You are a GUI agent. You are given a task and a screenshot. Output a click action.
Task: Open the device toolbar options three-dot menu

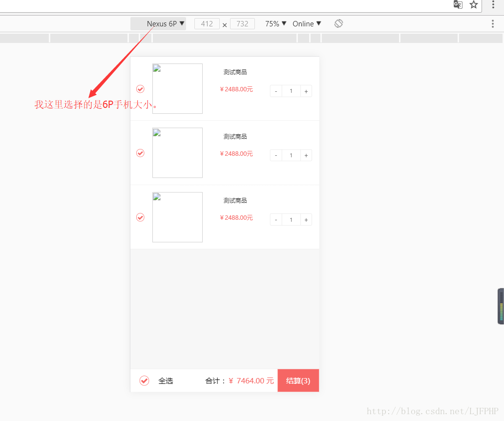pos(493,23)
